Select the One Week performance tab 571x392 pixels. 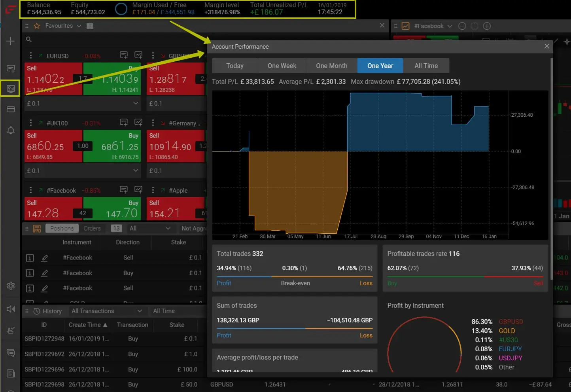coord(282,66)
